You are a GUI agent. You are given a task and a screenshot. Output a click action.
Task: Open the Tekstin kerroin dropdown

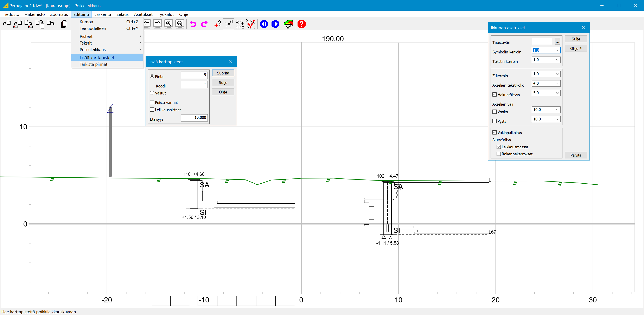(x=557, y=60)
